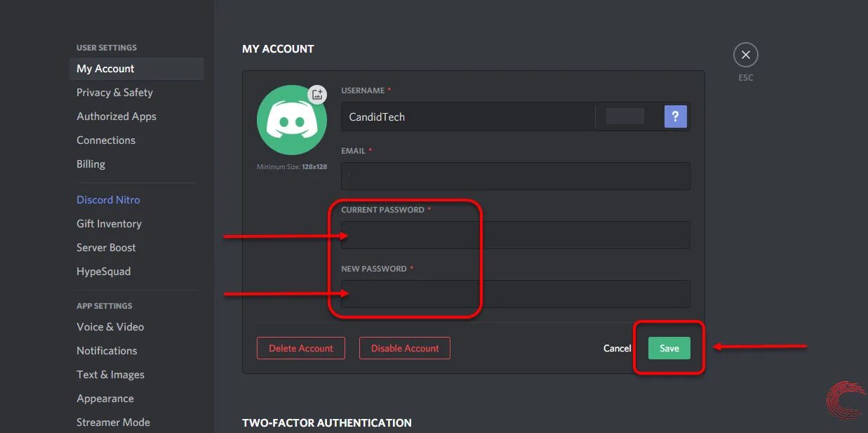868x433 pixels.
Task: Cancel the account edits
Action: [x=617, y=348]
